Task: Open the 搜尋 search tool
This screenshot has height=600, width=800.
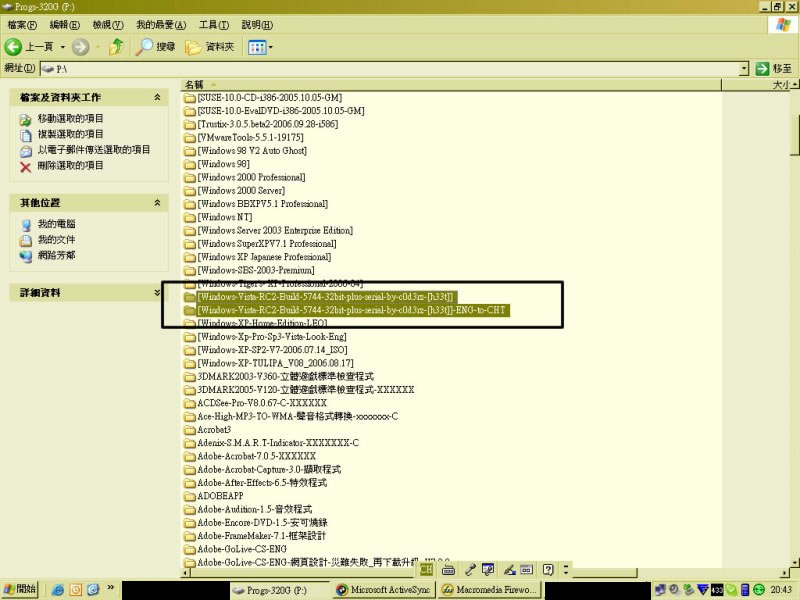Action: pos(156,47)
